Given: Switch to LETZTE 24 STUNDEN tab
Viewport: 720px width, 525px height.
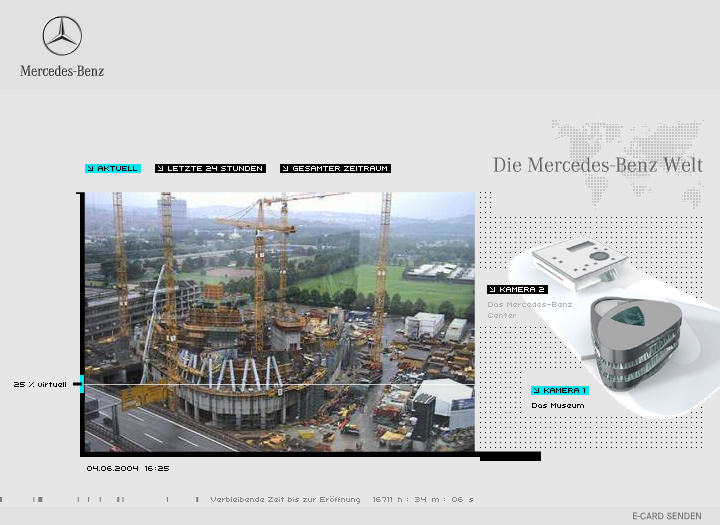Looking at the screenshot, I should [210, 169].
